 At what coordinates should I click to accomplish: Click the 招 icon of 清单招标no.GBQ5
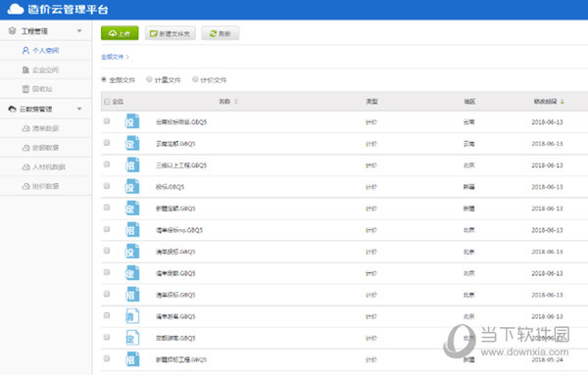point(132,229)
